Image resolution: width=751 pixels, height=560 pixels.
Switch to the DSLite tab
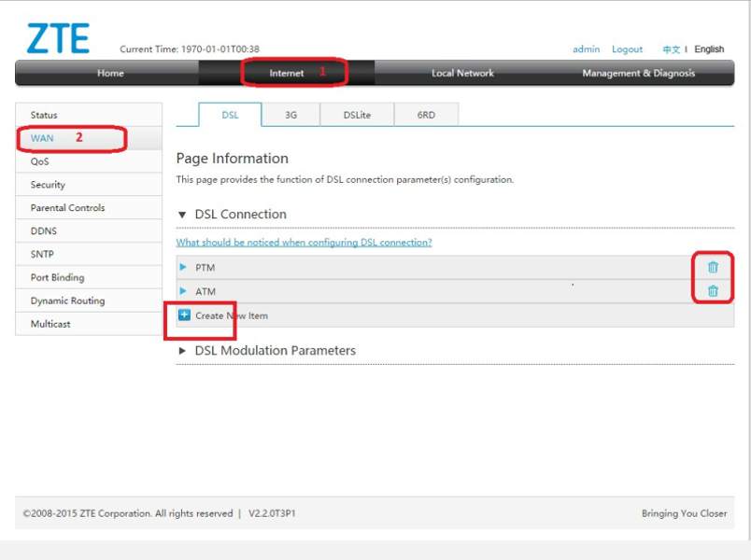(x=357, y=115)
